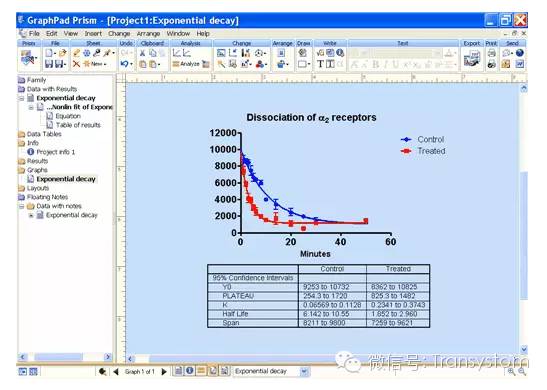
Task: Click the Analyze button in Analysis group
Action: click(186, 64)
